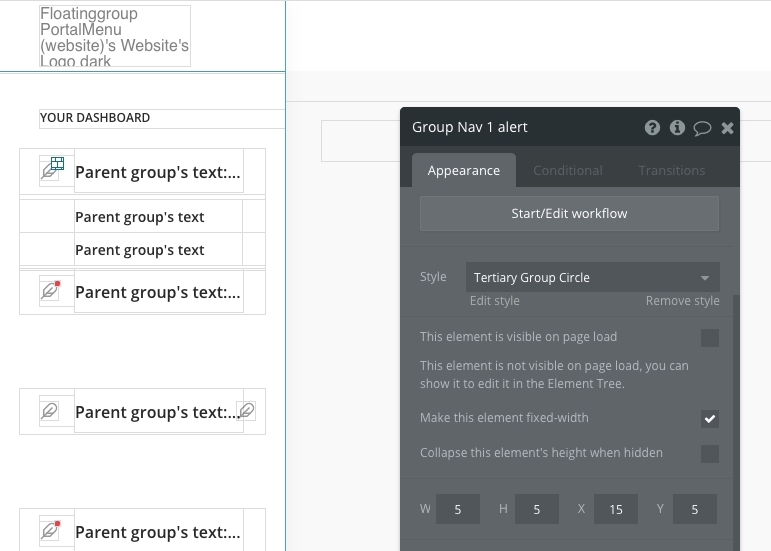Open the help question mark icon
771x551 pixels.
(x=652, y=128)
